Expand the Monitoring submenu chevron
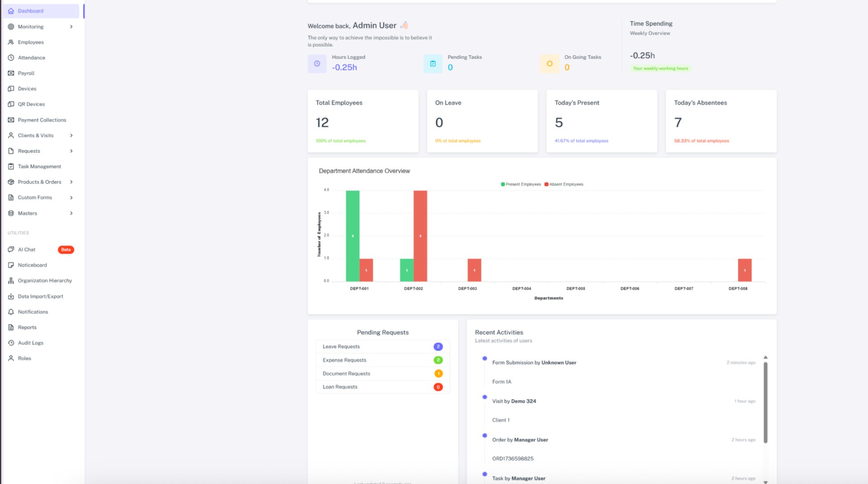The image size is (868, 484). point(71,27)
